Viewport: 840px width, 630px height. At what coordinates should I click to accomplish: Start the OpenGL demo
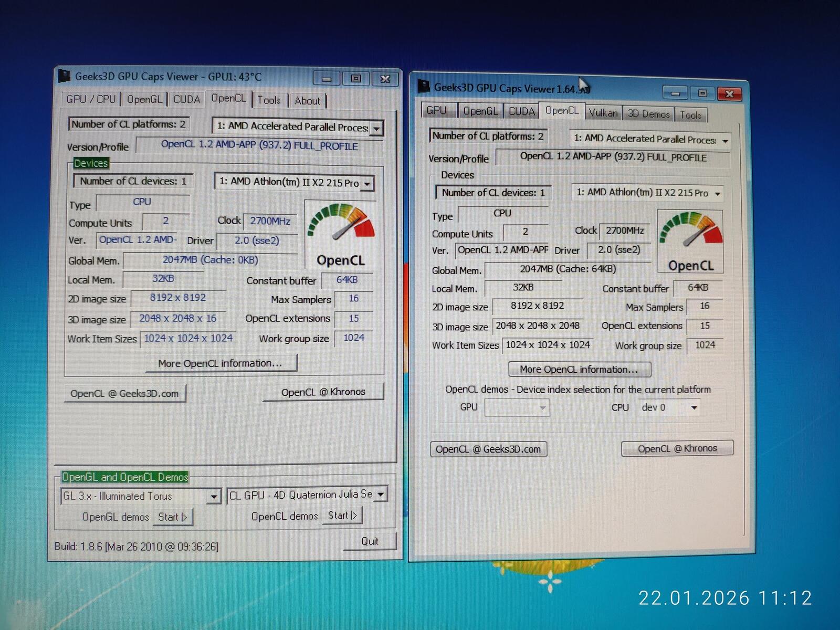(173, 517)
